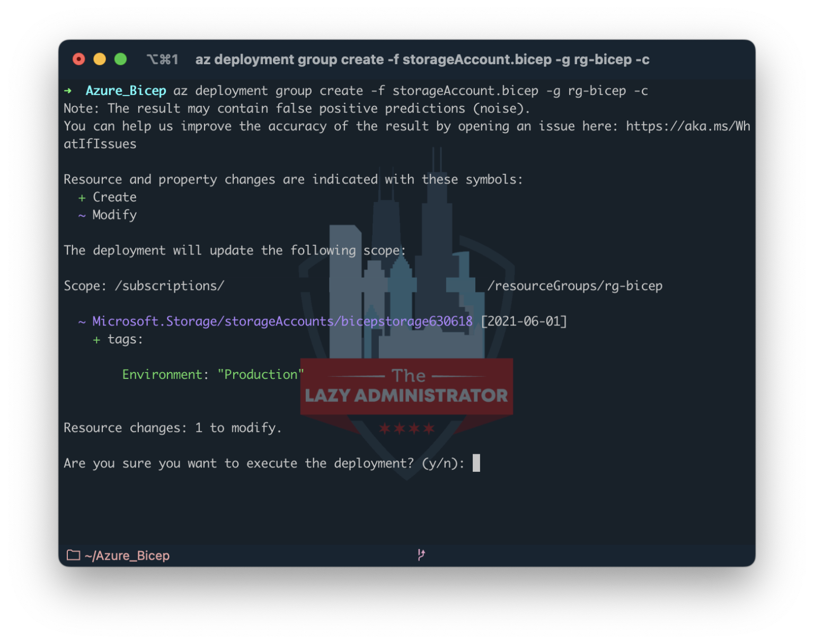Image resolution: width=814 pixels, height=644 pixels.
Task: Click the tilde symbol beside Modify
Action: [82, 215]
